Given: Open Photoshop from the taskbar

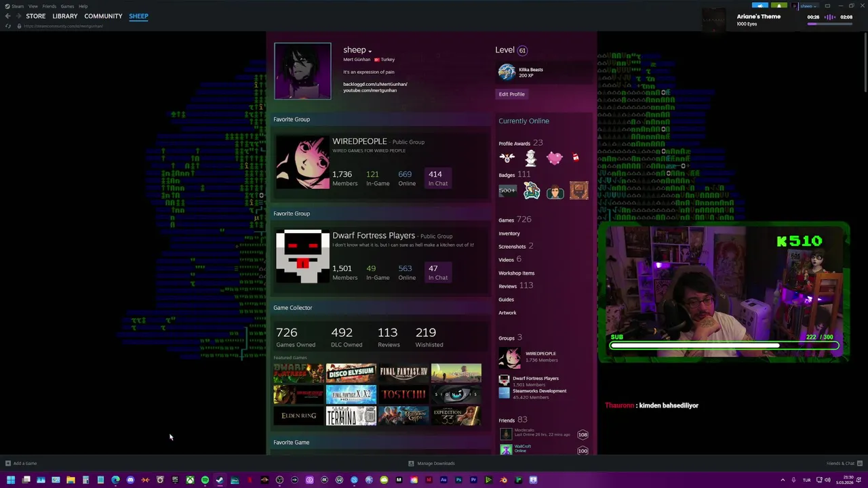Looking at the screenshot, I should tap(458, 480).
